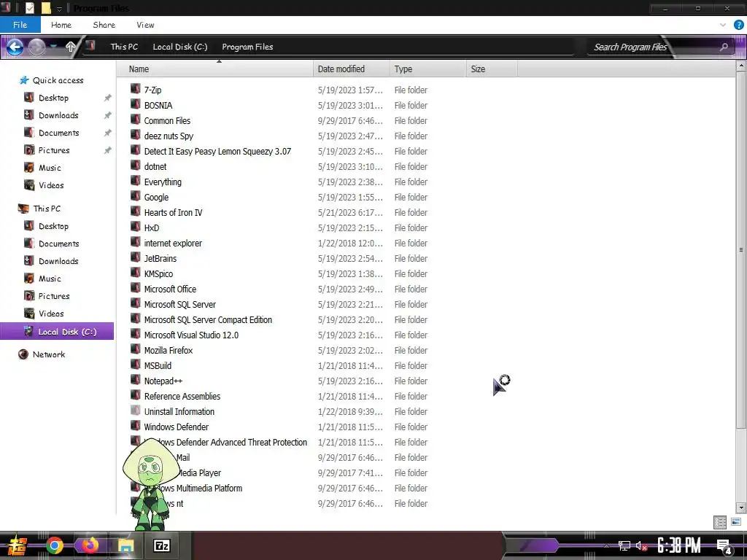The width and height of the screenshot is (747, 560).
Task: Open Help with the question mark icon
Action: [x=738, y=25]
